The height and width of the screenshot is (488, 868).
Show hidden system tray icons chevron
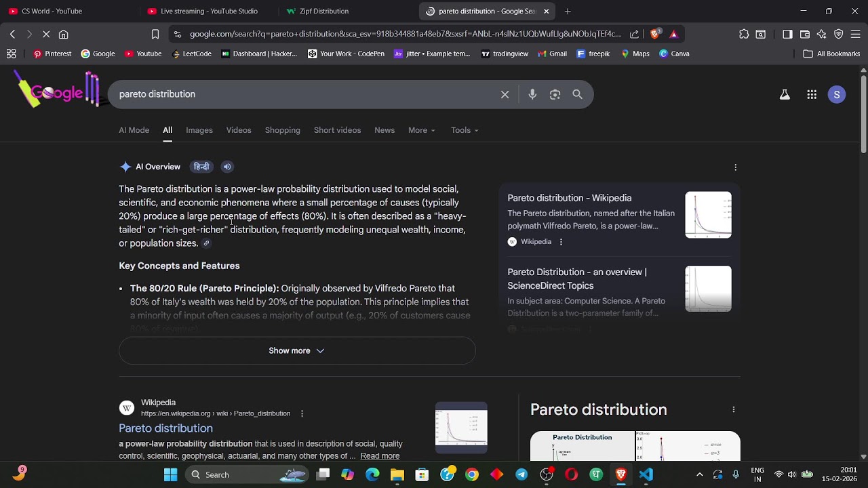[700, 474]
